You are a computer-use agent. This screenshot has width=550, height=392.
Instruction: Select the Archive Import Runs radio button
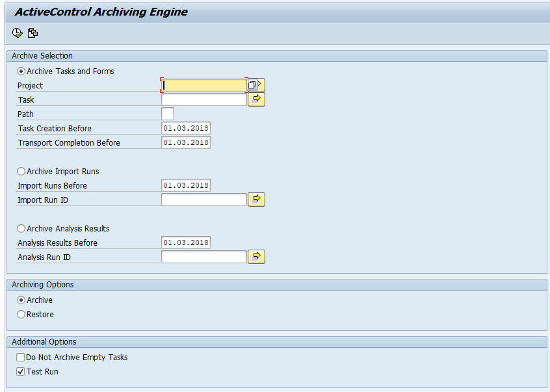(x=21, y=171)
